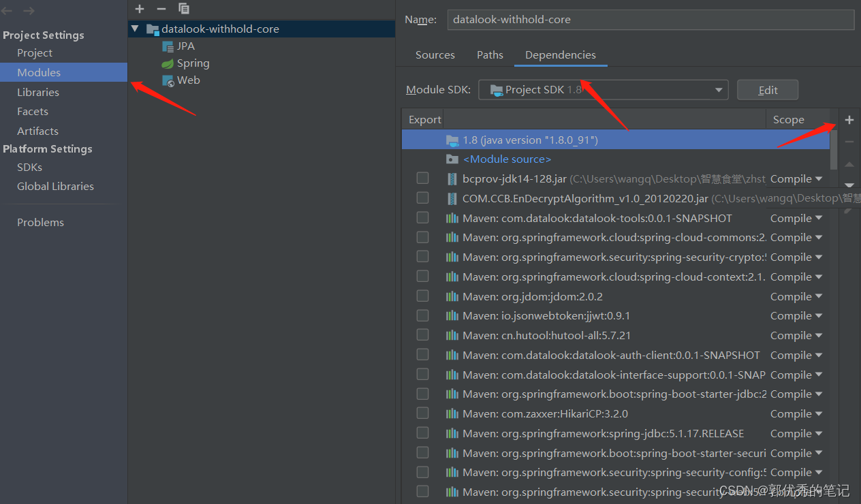This screenshot has width=861, height=504.
Task: Open the Module source link
Action: (x=507, y=159)
